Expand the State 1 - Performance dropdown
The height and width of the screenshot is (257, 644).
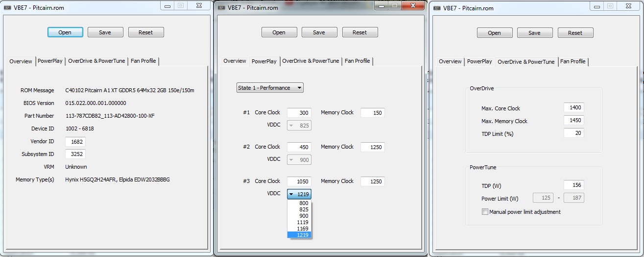[x=270, y=88]
